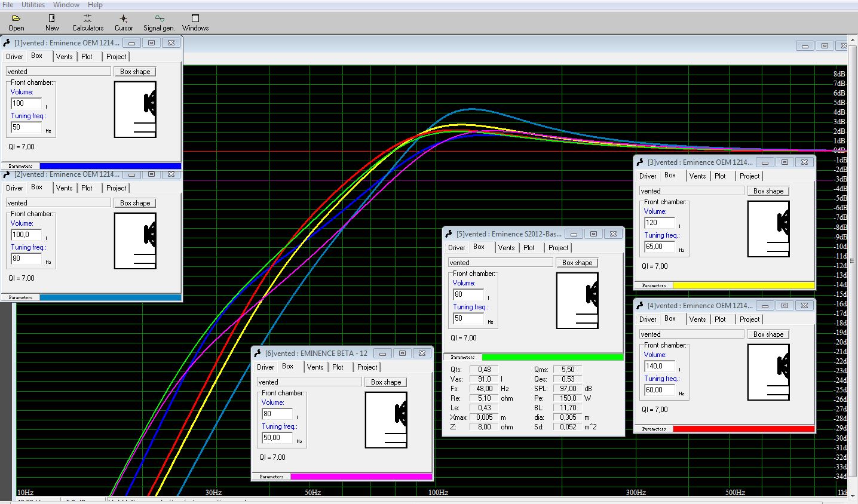Open the Plot tab in project 4 window
The width and height of the screenshot is (858, 504).
[720, 319]
